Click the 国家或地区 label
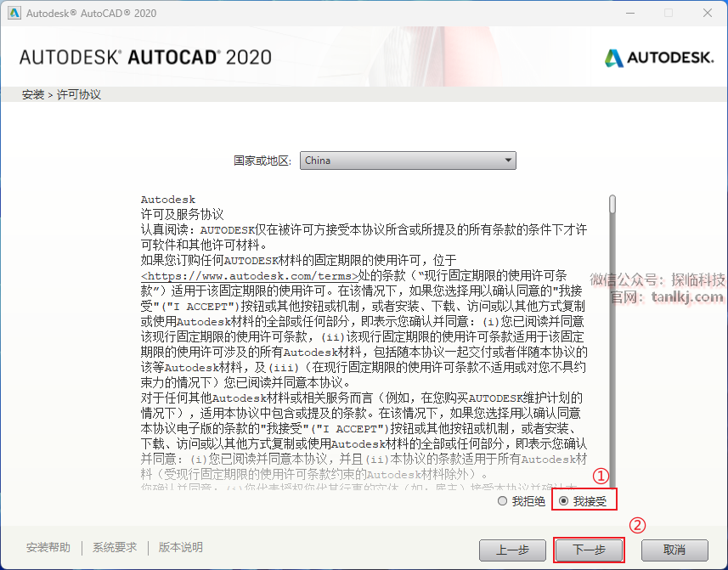The image size is (728, 570). click(262, 161)
